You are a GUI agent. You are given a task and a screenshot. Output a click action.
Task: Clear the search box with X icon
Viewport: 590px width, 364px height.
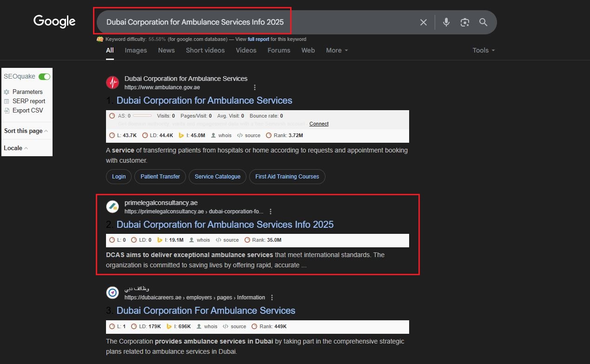pos(423,22)
